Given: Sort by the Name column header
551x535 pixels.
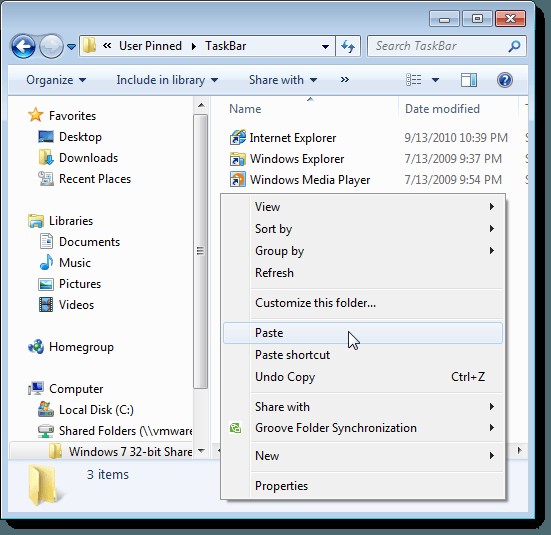Looking at the screenshot, I should coord(245,109).
